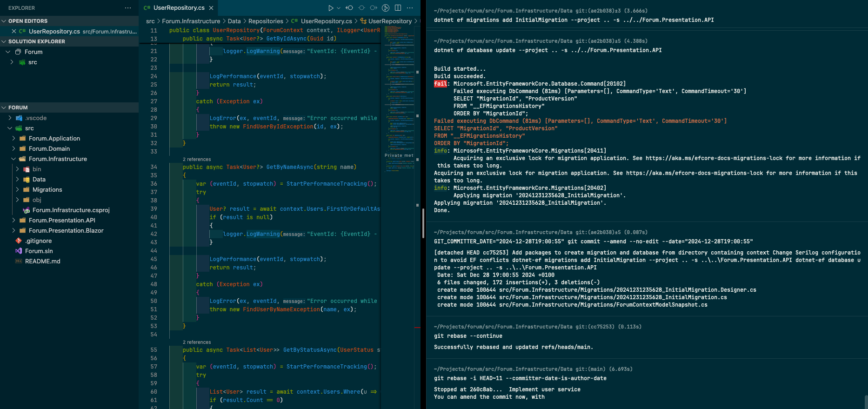The height and width of the screenshot is (409, 868).
Task: Open Explorer views and more actions menu
Action: click(x=128, y=8)
